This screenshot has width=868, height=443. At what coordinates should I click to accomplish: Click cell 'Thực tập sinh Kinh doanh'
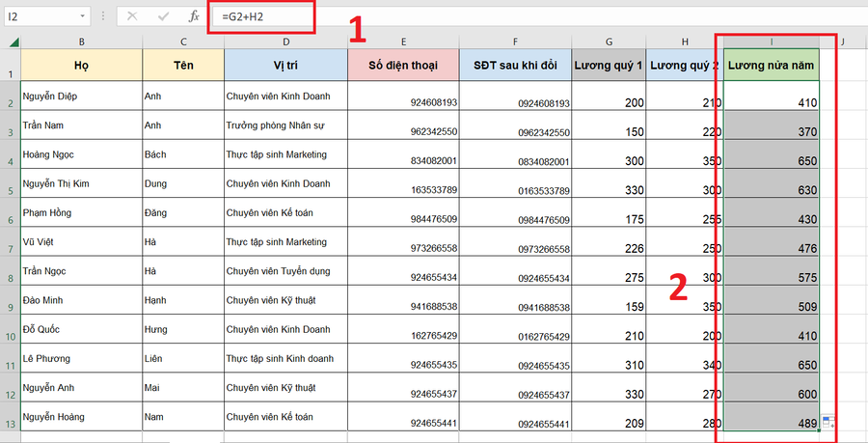pos(285,358)
